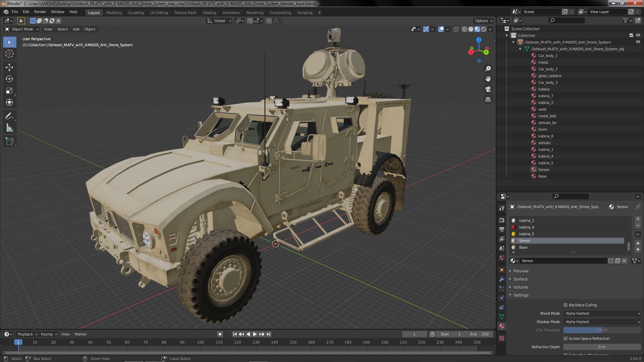Activate the Annotate tool
Viewport: 644px width, 362px height.
click(x=9, y=116)
